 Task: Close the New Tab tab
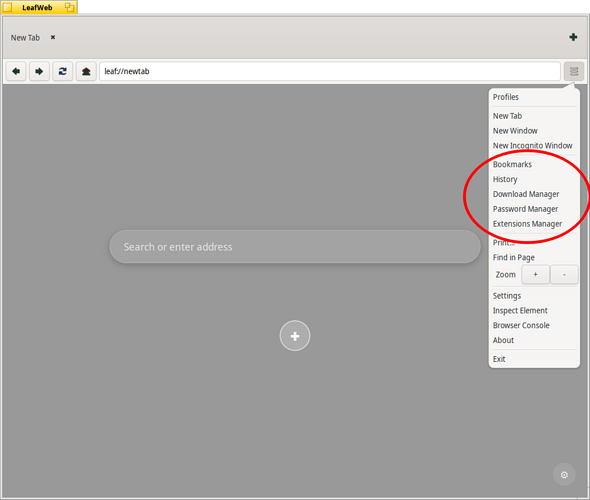(x=53, y=37)
